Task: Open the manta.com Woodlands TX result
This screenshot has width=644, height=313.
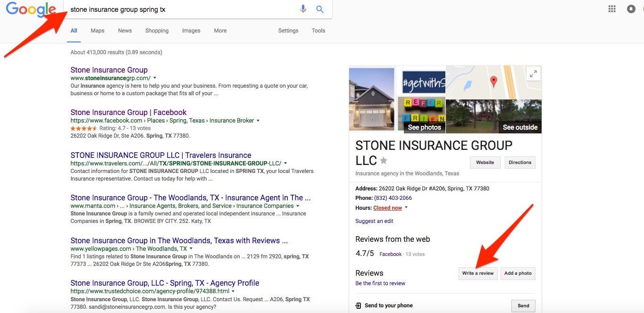Action: click(191, 198)
